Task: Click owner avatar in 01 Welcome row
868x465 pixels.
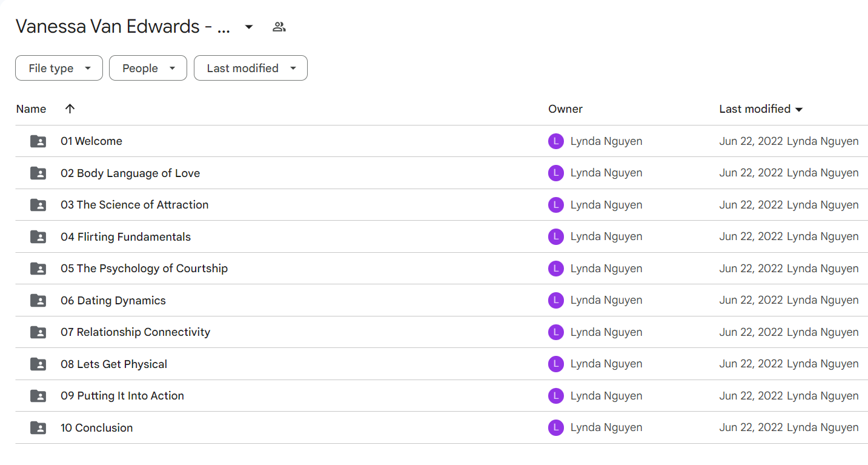Action: click(x=556, y=141)
